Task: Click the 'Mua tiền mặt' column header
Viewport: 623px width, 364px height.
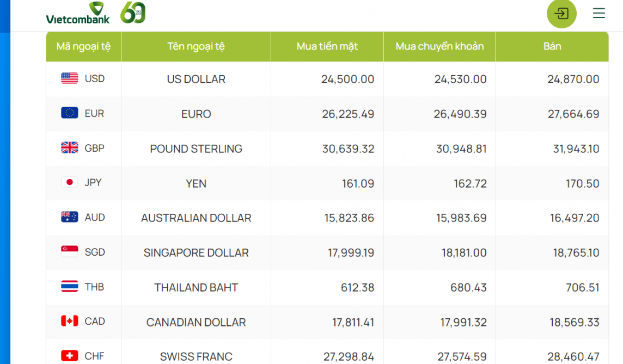Action: 327,46
